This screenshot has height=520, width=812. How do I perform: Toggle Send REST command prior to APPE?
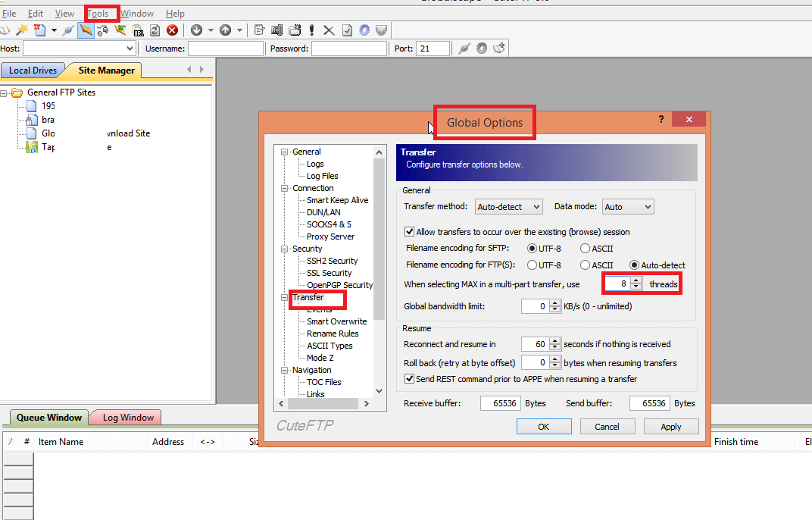pos(410,379)
